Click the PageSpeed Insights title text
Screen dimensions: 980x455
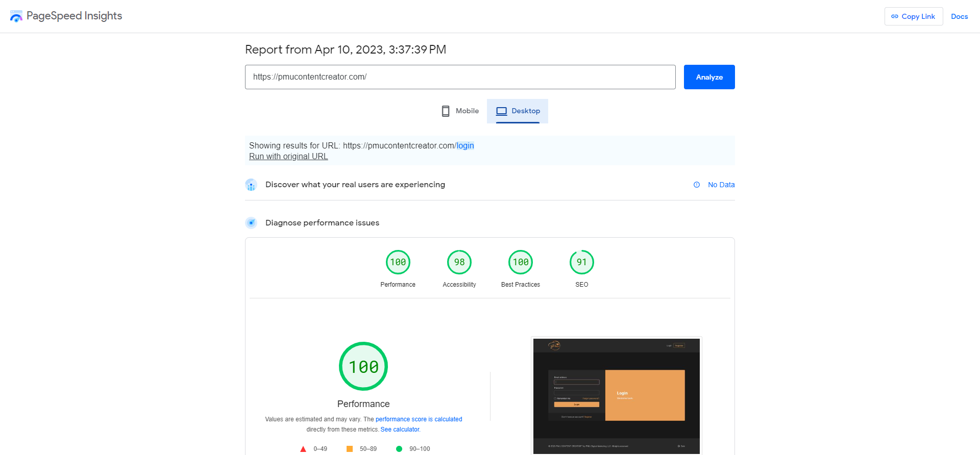click(x=74, y=16)
